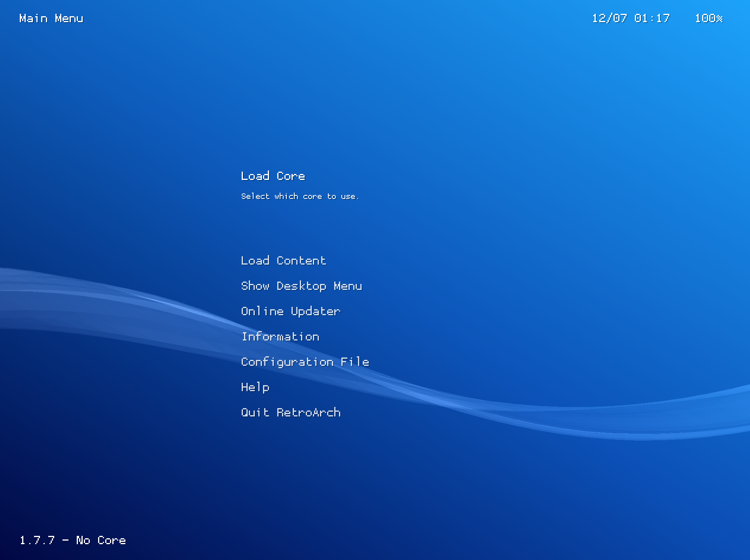This screenshot has height=560, width=750.
Task: Choose Show Desktop Menu option
Action: tap(301, 286)
